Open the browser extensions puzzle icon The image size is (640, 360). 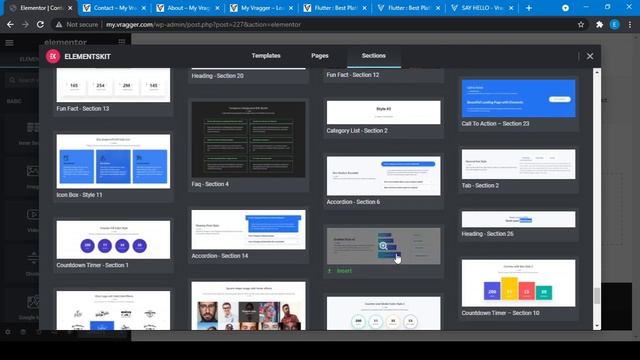[599, 24]
